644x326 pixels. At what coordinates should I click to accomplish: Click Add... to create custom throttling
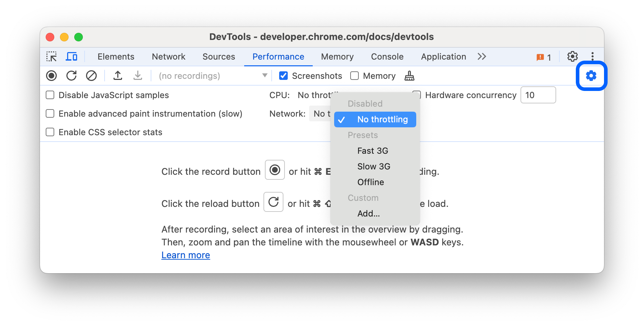point(368,213)
